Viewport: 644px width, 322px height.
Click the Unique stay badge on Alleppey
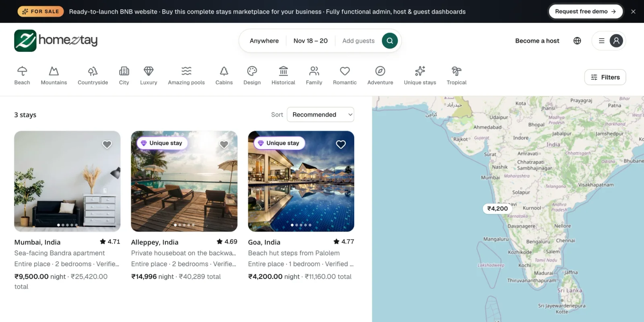click(x=162, y=143)
